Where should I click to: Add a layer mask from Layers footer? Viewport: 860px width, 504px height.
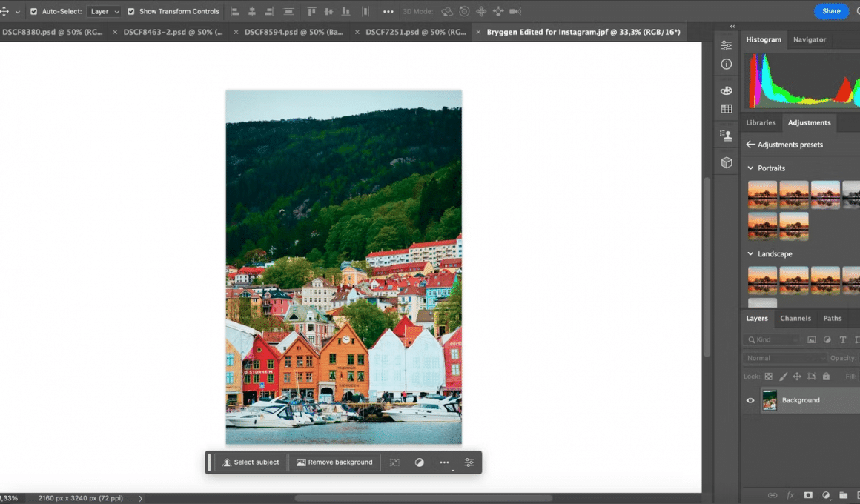click(x=808, y=494)
